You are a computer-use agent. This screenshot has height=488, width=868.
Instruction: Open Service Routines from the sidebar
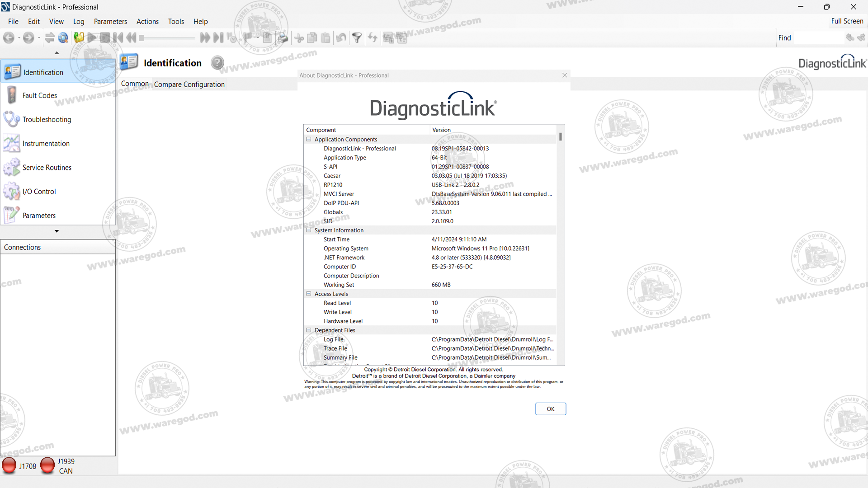click(58, 167)
